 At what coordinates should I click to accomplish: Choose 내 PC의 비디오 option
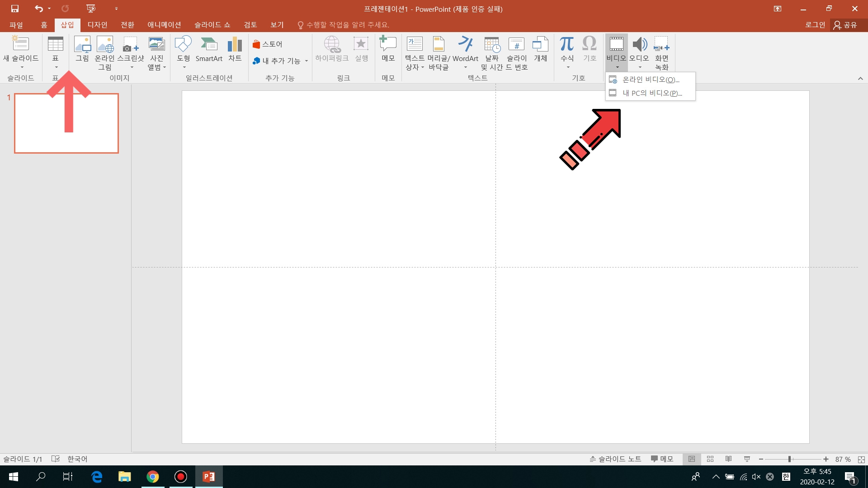(x=651, y=93)
